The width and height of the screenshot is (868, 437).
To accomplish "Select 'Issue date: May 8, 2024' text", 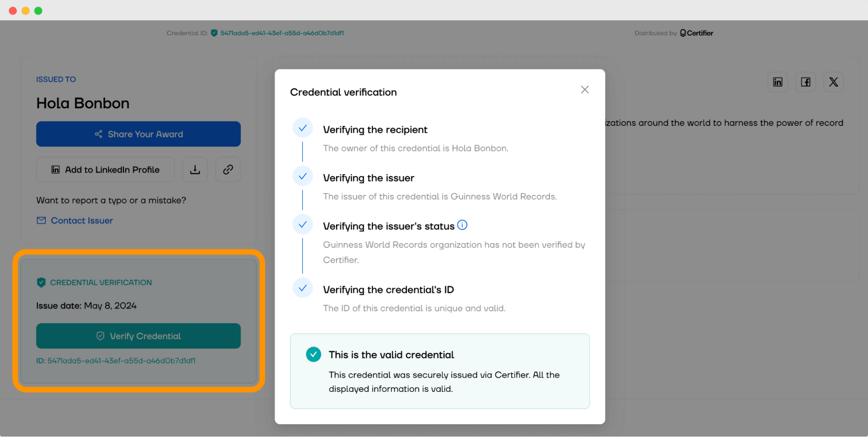I will click(x=86, y=306).
